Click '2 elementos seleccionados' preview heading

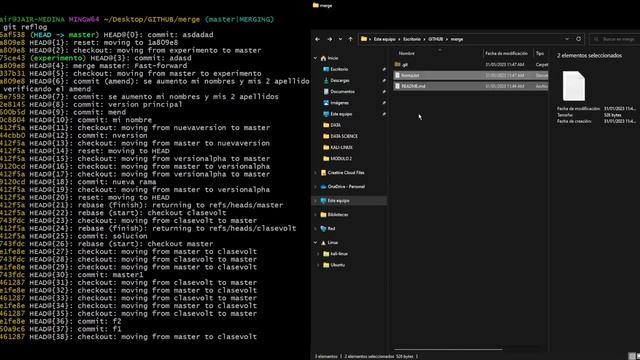pos(589,56)
